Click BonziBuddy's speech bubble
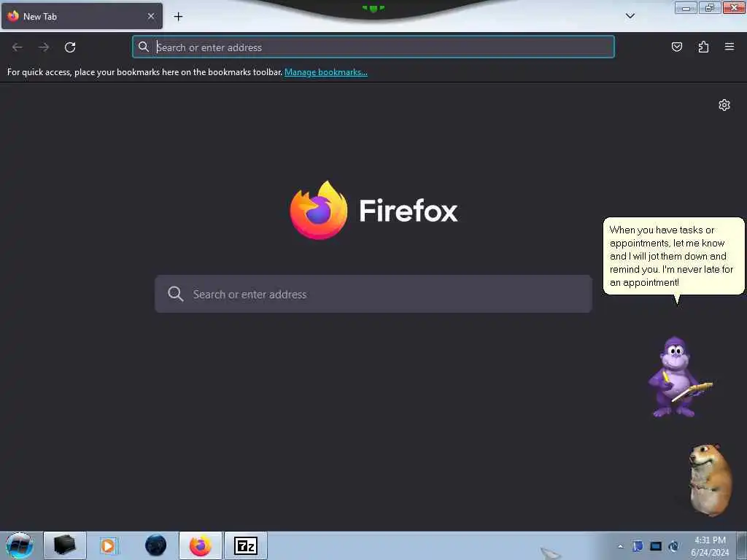 (x=673, y=256)
